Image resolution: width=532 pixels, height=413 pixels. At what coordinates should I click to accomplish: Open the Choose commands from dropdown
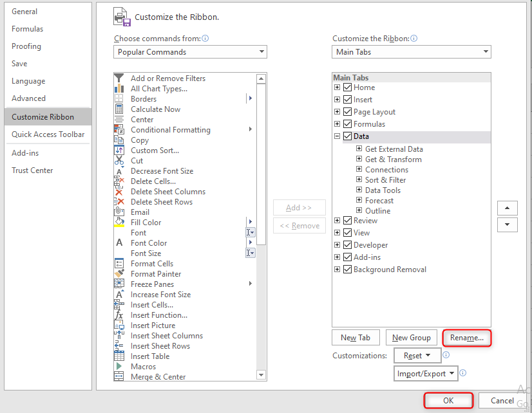(x=261, y=51)
